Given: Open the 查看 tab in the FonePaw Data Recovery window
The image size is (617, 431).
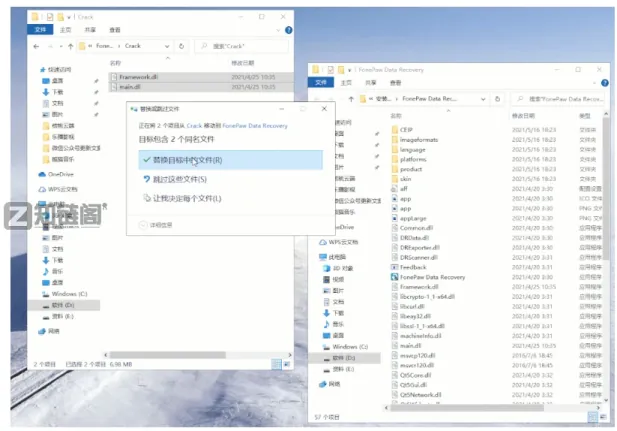Looking at the screenshot, I should tap(395, 83).
